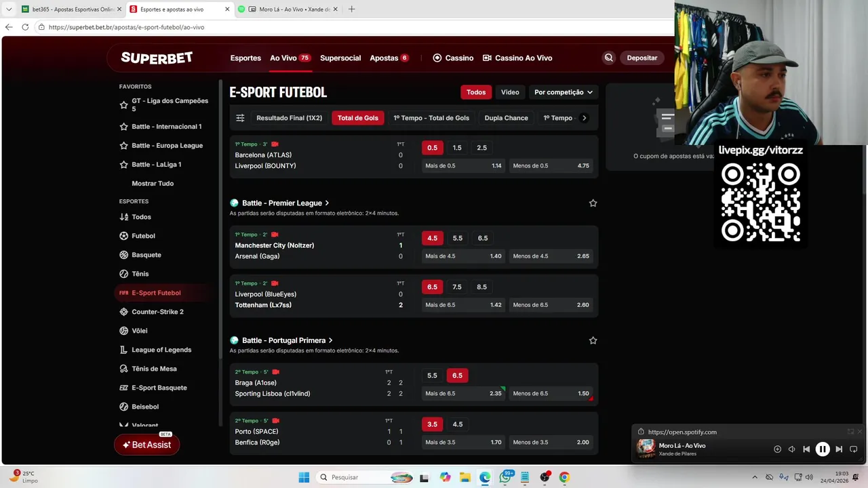Screen dimensions: 868x488
Task: Open volume control in Spotify mini player
Action: tap(791, 449)
